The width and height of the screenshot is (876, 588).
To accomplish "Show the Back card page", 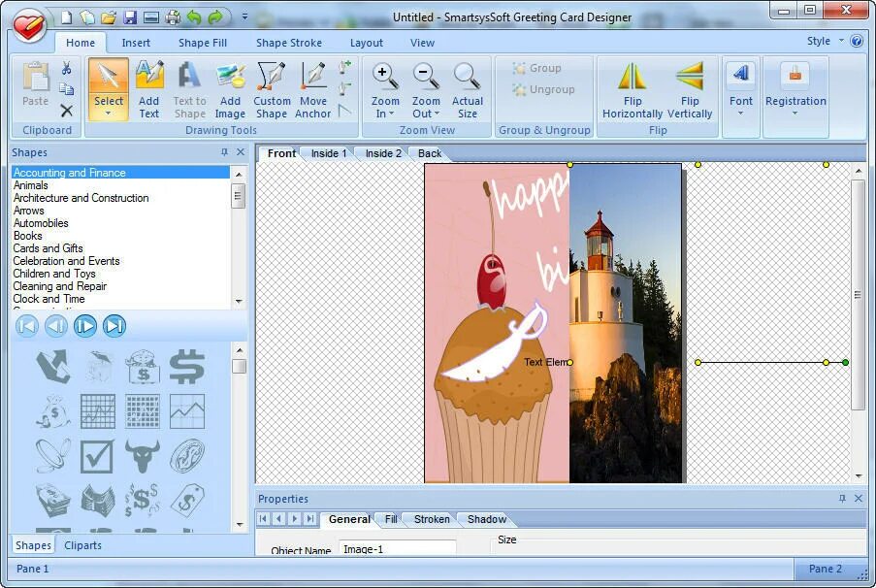I will pos(429,153).
